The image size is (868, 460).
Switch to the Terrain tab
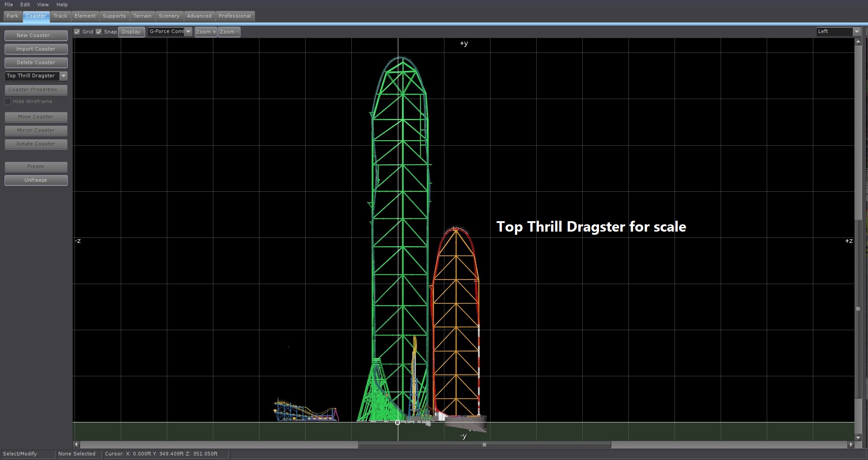pyautogui.click(x=142, y=16)
